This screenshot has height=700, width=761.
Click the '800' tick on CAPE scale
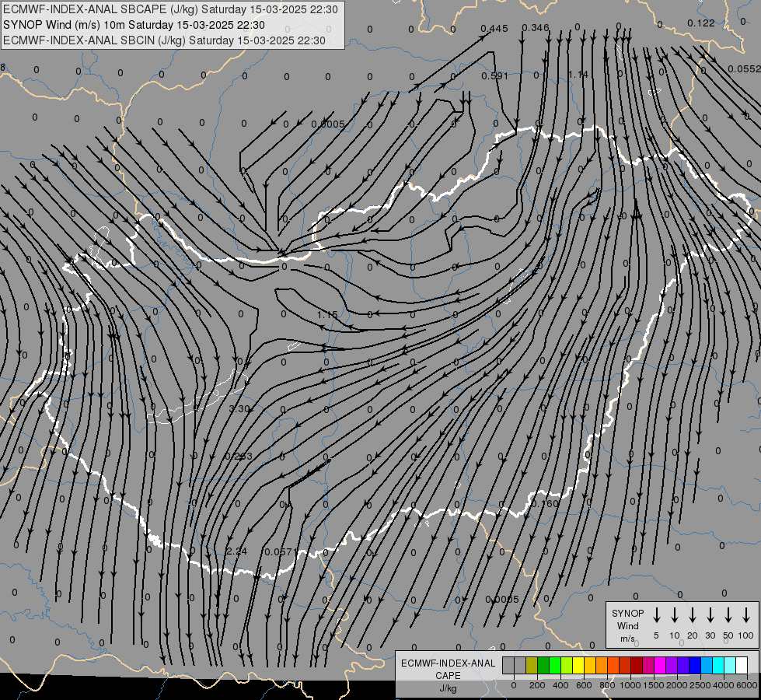(x=607, y=685)
